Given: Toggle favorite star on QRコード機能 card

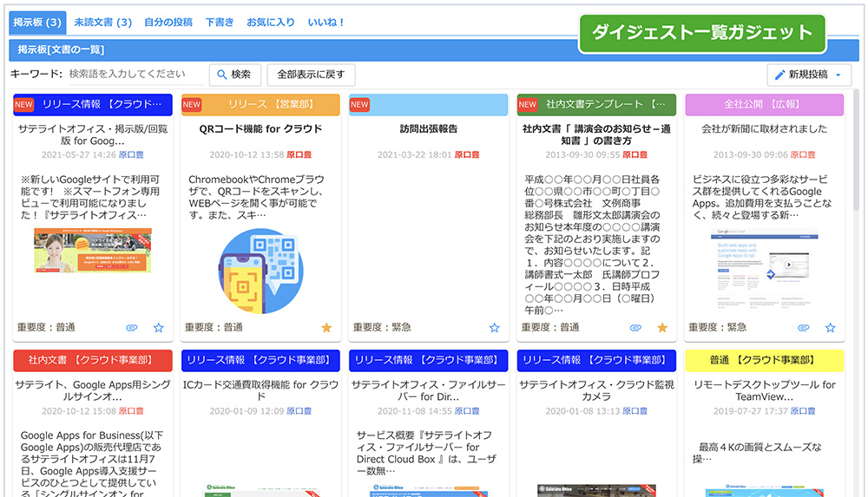Looking at the screenshot, I should [x=326, y=328].
